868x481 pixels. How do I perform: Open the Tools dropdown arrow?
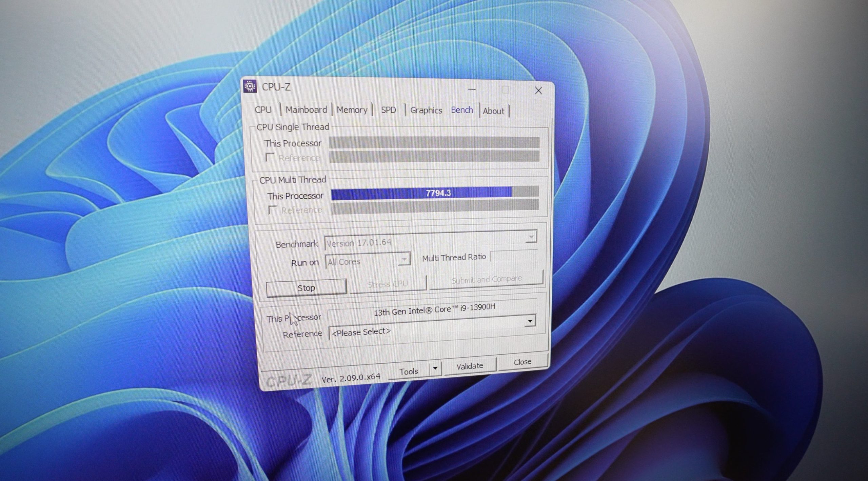(x=435, y=368)
